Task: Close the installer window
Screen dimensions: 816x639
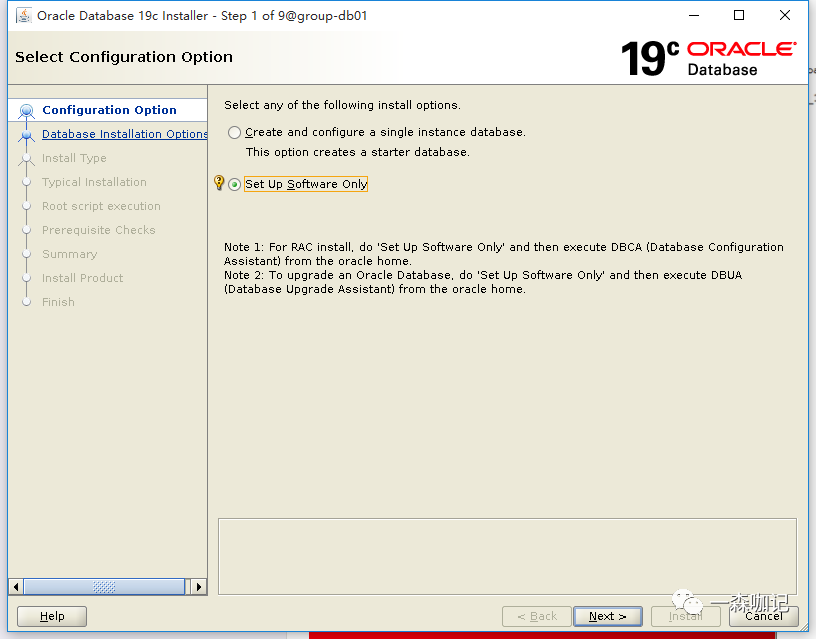Action: point(785,16)
